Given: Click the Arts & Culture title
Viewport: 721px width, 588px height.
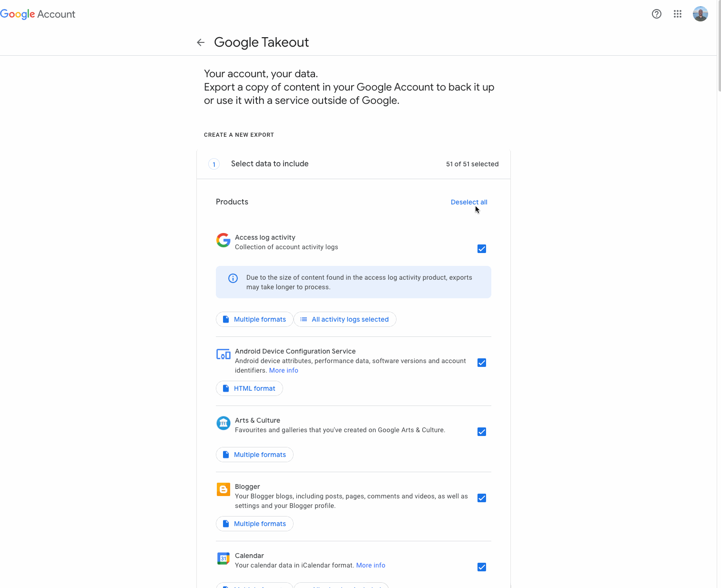Looking at the screenshot, I should 257,420.
